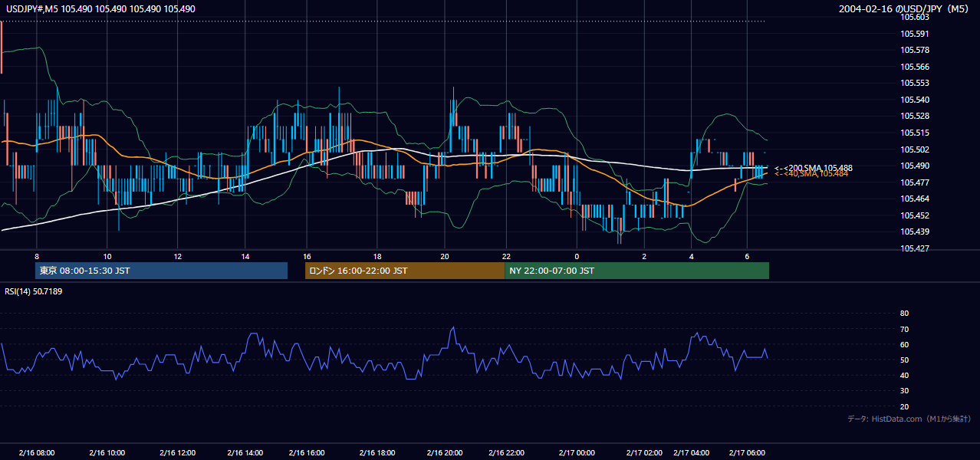Click price axis value 105.553
980x460 pixels.
[915, 83]
